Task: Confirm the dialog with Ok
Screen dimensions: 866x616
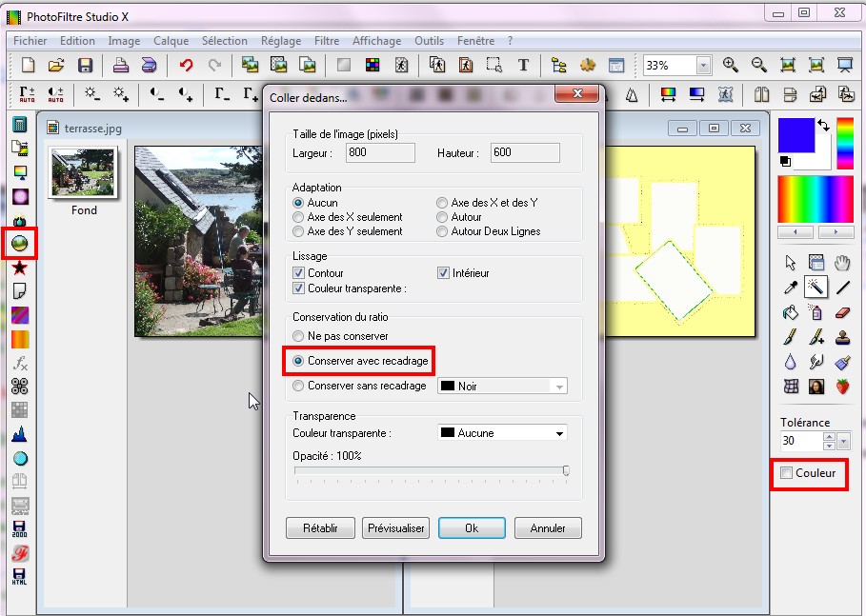Action: point(472,527)
